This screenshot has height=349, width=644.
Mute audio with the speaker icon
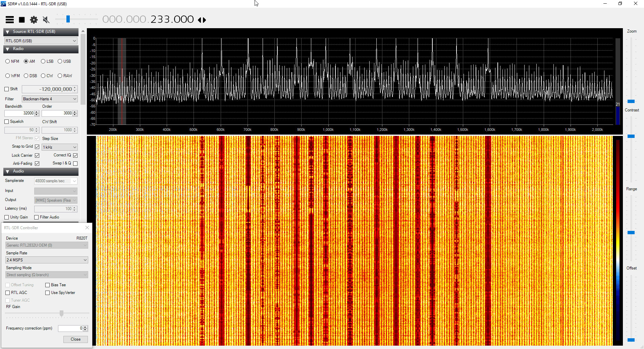(x=46, y=19)
